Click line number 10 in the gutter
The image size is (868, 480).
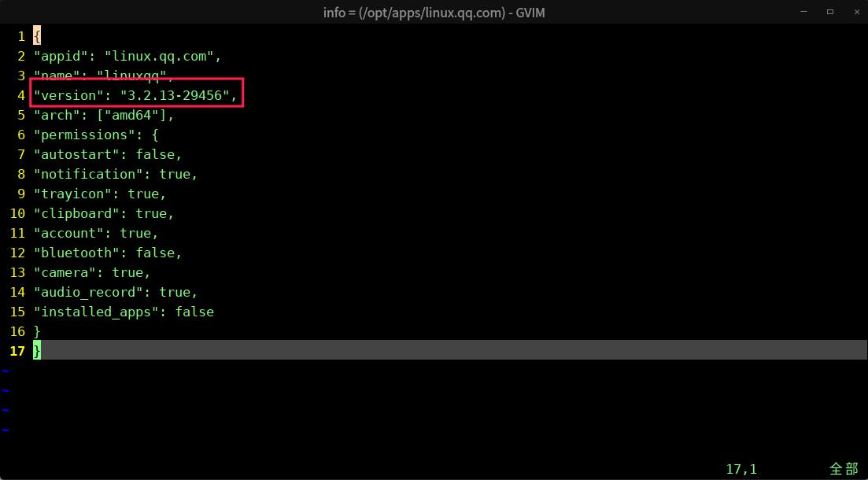tap(18, 213)
